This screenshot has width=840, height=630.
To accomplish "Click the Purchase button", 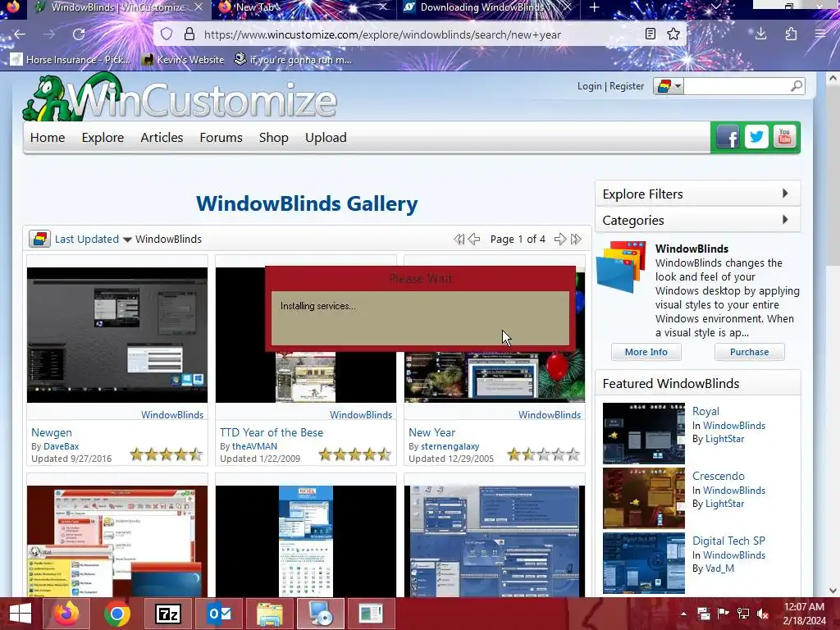I will tap(749, 352).
